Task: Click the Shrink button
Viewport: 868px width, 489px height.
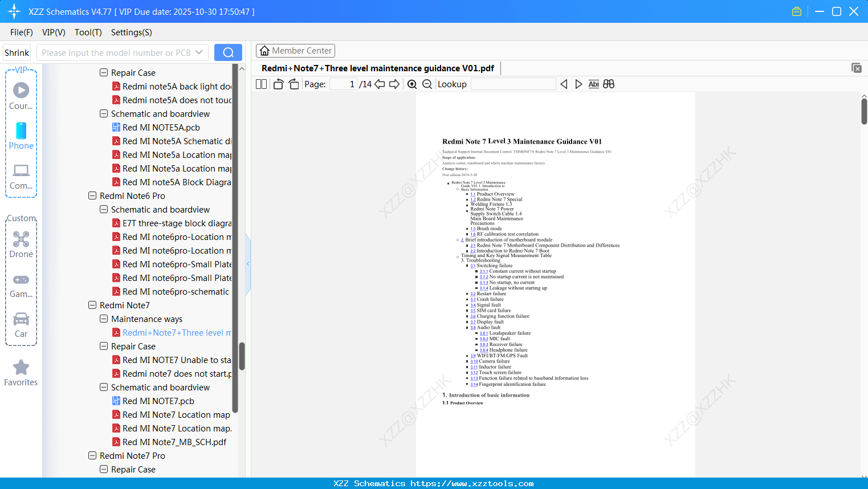Action: coord(17,52)
